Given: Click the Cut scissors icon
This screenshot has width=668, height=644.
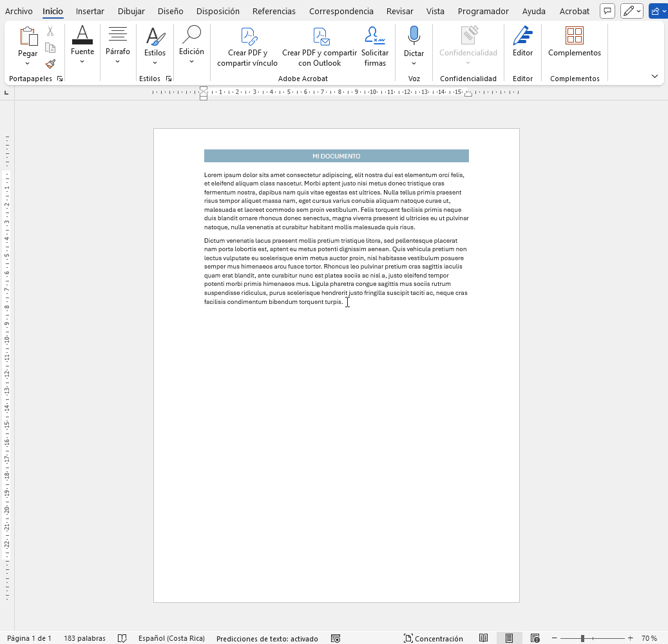Looking at the screenshot, I should [50, 32].
